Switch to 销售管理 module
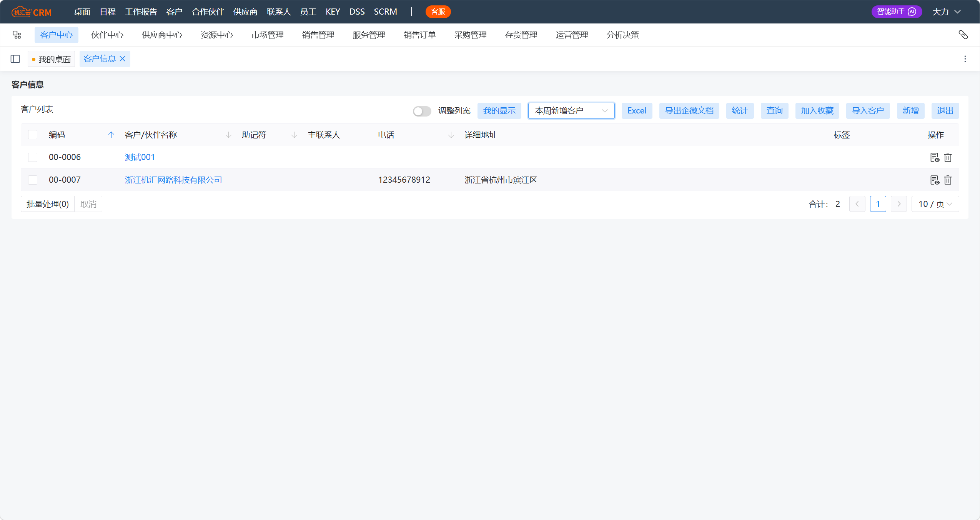 point(318,35)
